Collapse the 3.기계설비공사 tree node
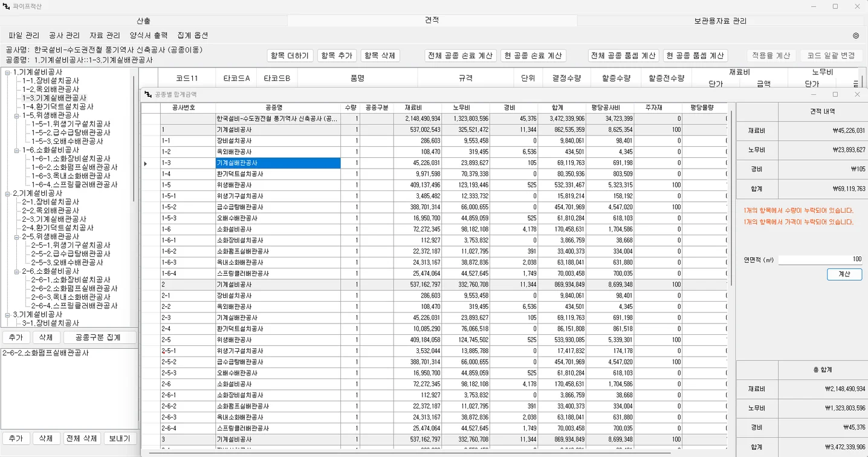 [7, 315]
